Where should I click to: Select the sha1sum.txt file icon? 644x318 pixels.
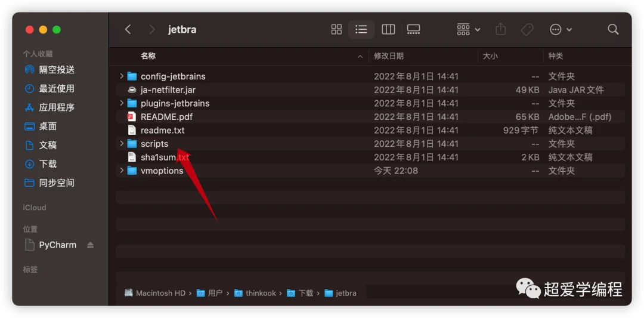point(132,157)
